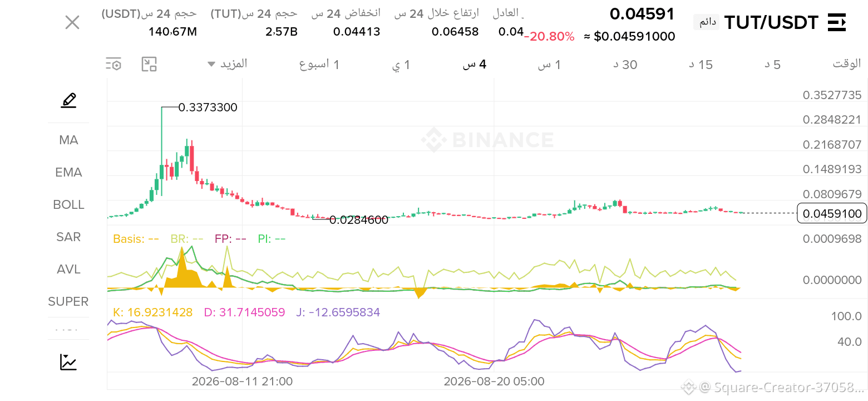Click the 0.3373300 high price label

tap(208, 107)
